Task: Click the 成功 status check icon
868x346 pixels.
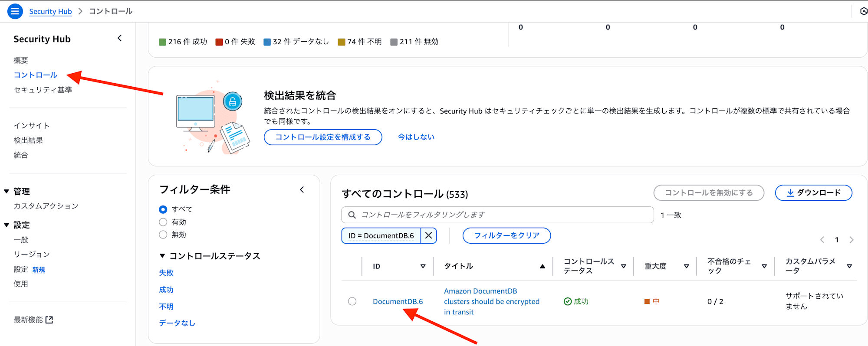Action: (x=568, y=301)
